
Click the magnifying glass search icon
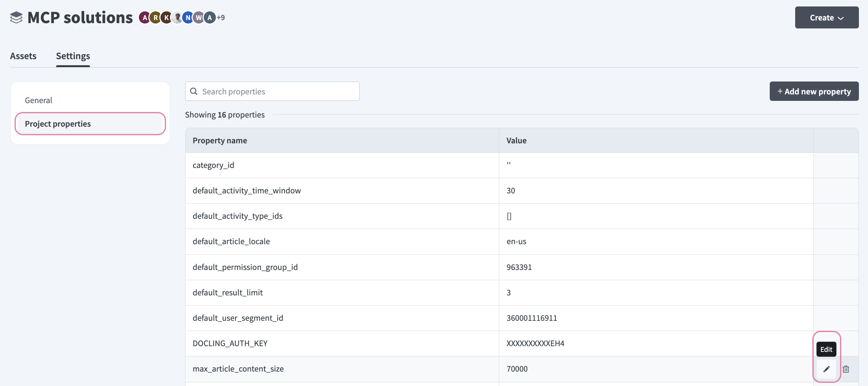coord(194,91)
